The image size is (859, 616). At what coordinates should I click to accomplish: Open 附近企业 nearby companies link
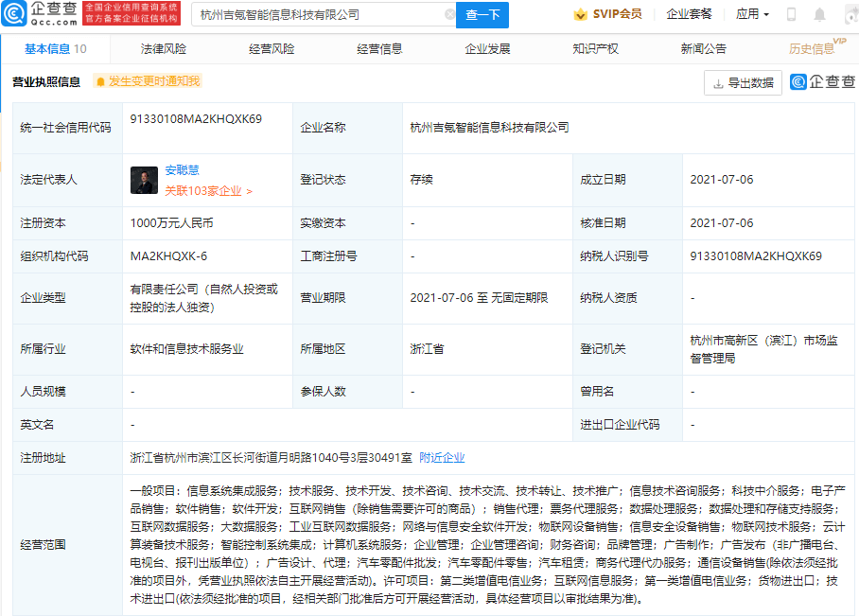[442, 458]
